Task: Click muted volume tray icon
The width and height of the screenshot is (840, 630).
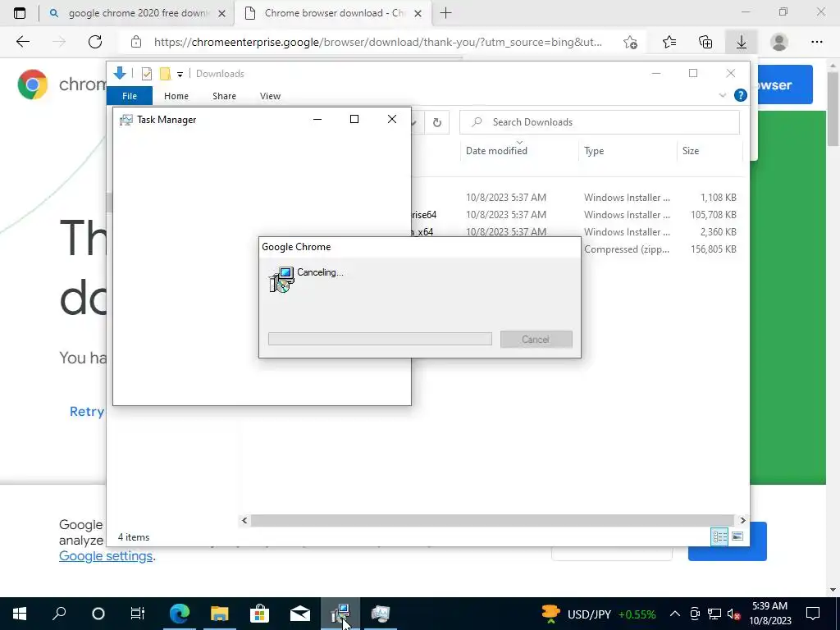Action: click(x=734, y=614)
